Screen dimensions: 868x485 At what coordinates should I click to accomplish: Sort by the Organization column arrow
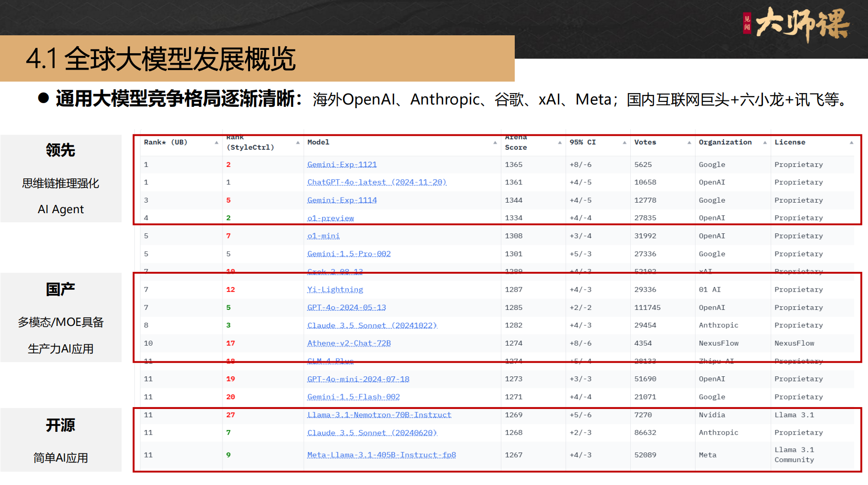pos(765,143)
